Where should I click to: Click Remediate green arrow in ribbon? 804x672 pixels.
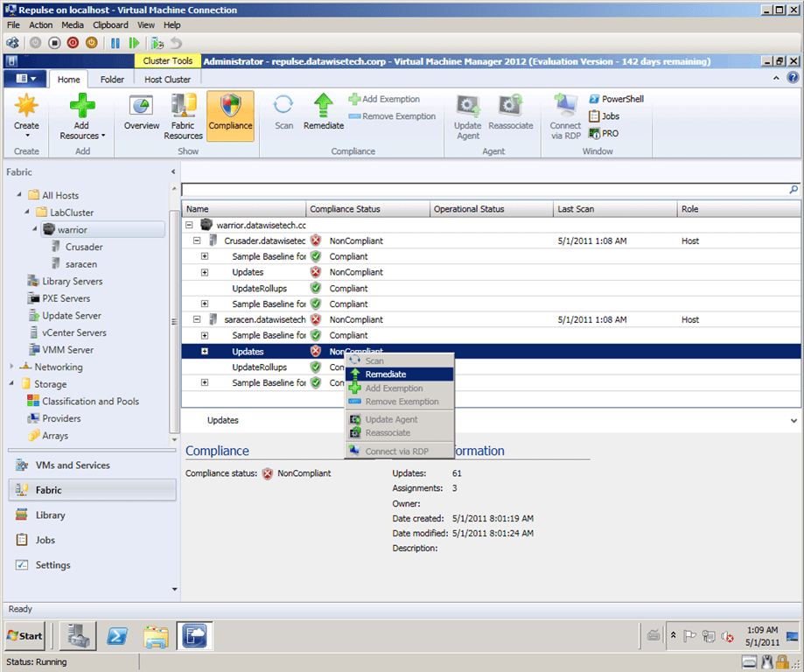(323, 105)
